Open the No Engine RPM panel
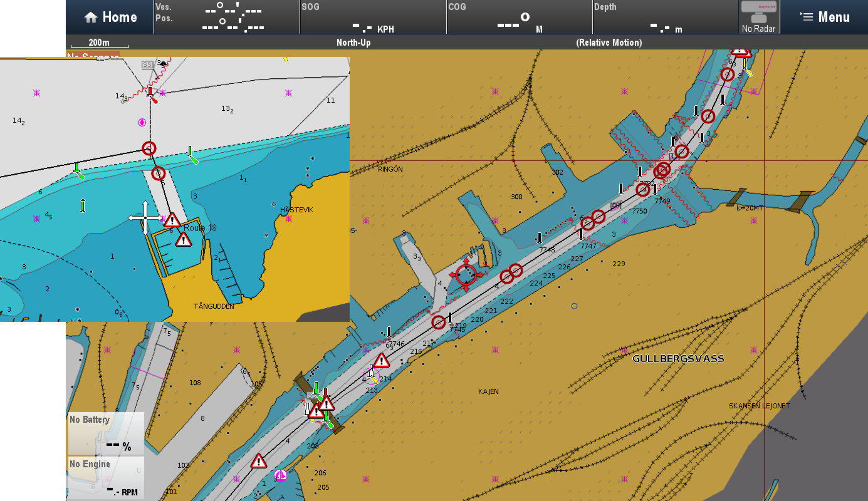868x501 pixels. click(x=106, y=477)
